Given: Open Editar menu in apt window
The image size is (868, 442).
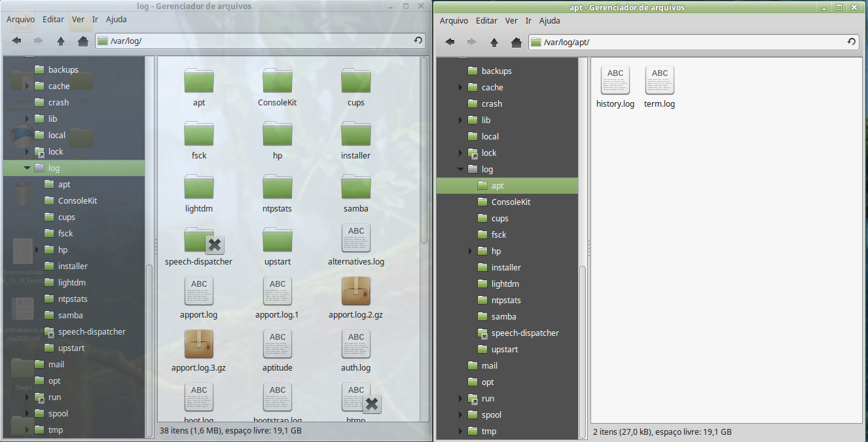Looking at the screenshot, I should (x=486, y=21).
